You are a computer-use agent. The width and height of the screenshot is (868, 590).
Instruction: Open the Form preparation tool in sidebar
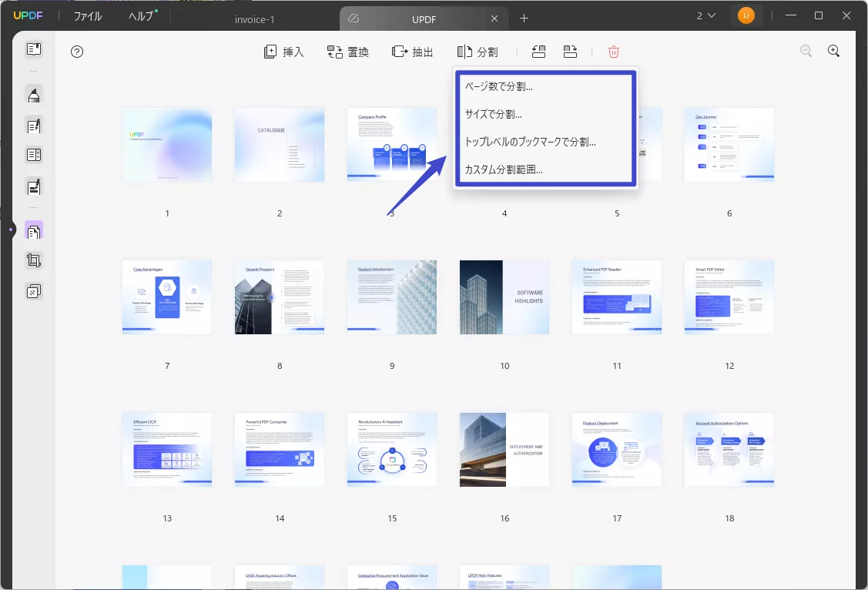pos(34,155)
